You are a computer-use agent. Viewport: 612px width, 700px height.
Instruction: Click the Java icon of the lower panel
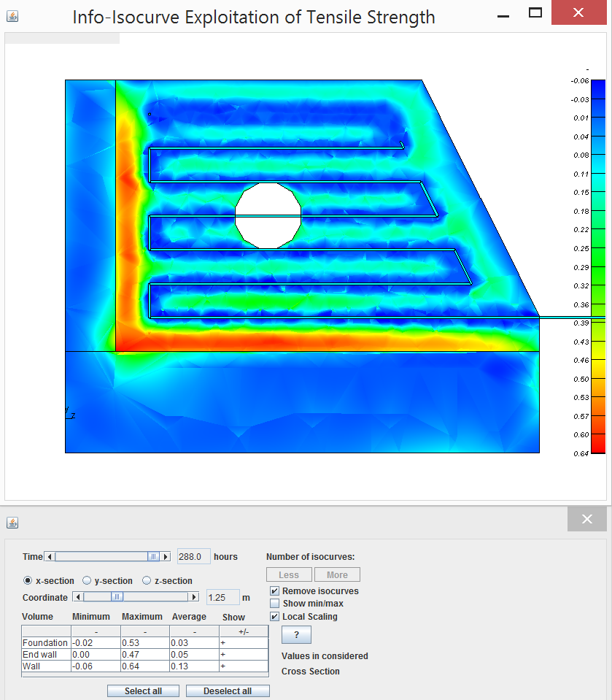click(x=12, y=523)
